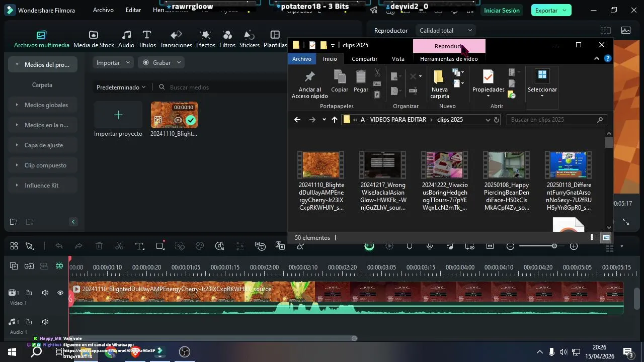This screenshot has height=362, width=644.
Task: Lock the Video 1 track
Action: coord(29,293)
